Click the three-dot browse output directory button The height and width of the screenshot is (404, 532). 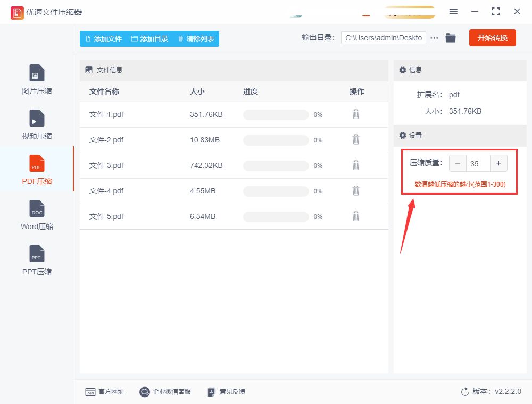click(x=434, y=38)
